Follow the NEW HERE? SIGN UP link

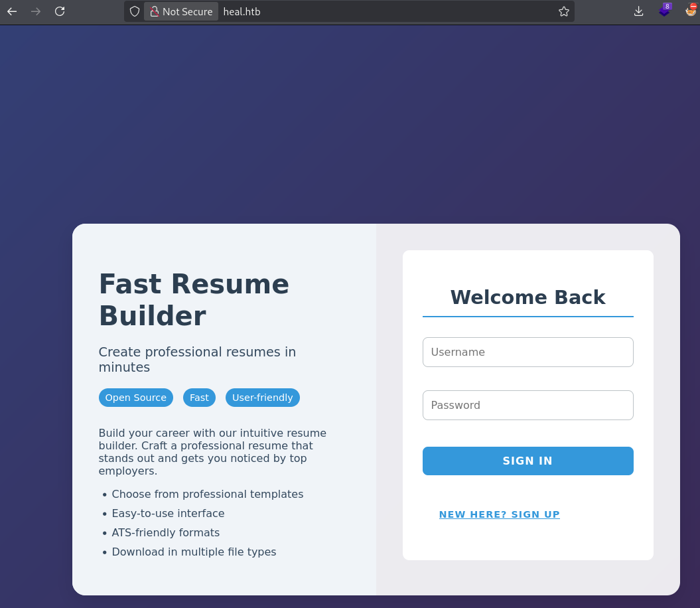click(x=499, y=514)
